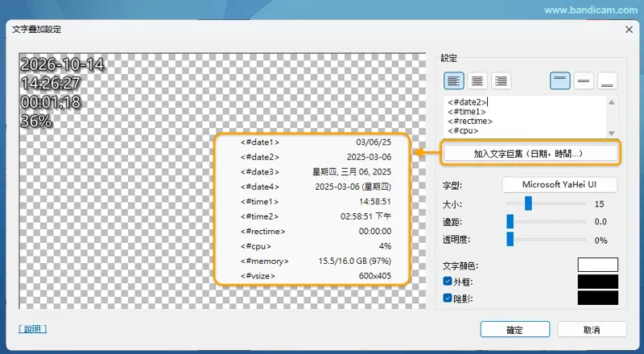The image size is (644, 354).
Task: Open the 說明 help link
Action: (32, 329)
